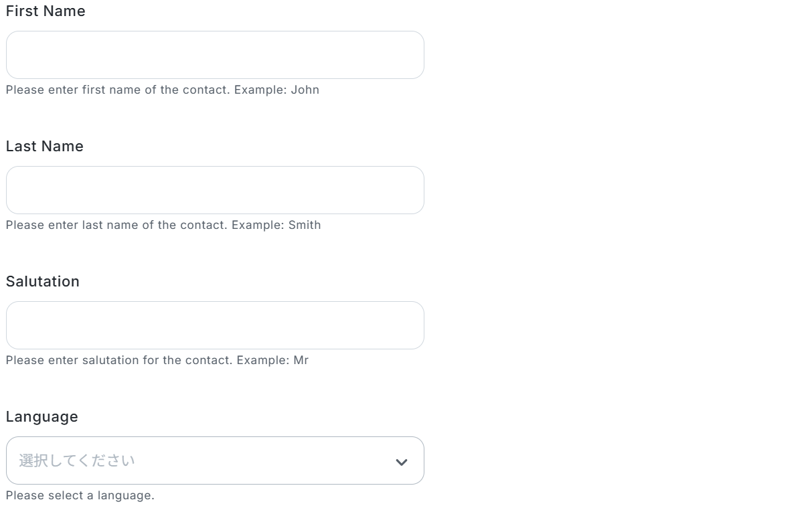Click "Example:" in the first name hint
Image resolution: width=812 pixels, height=506 pixels.
tap(260, 90)
